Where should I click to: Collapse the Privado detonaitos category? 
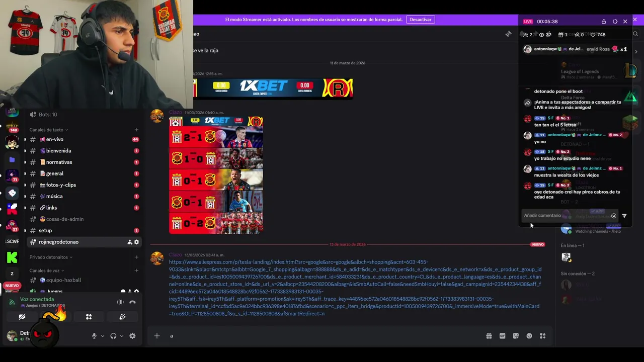(51, 257)
